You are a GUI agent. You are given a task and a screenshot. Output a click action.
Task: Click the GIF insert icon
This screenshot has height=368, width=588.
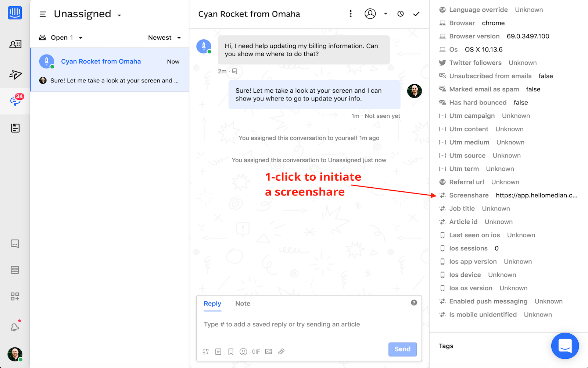256,351
